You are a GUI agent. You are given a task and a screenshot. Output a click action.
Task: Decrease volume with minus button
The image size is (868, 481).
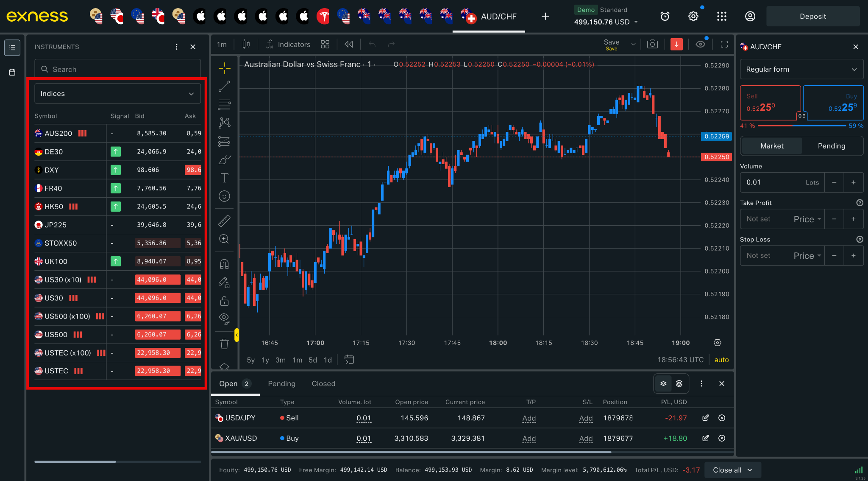point(834,182)
